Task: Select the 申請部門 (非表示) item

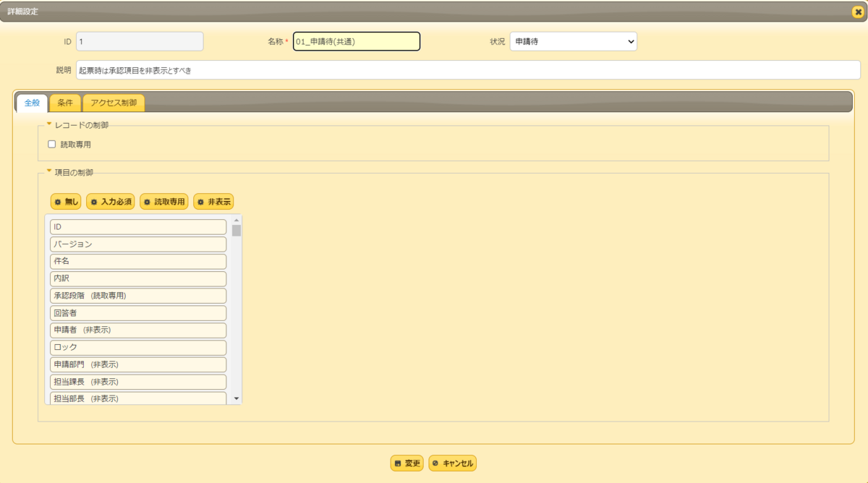Action: coord(138,364)
